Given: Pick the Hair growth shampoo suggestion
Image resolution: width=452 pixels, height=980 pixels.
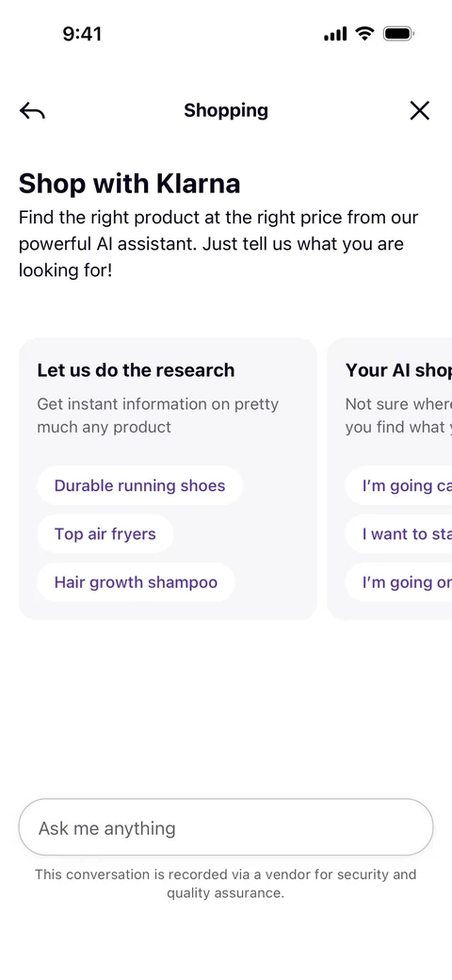Looking at the screenshot, I should (x=137, y=582).
